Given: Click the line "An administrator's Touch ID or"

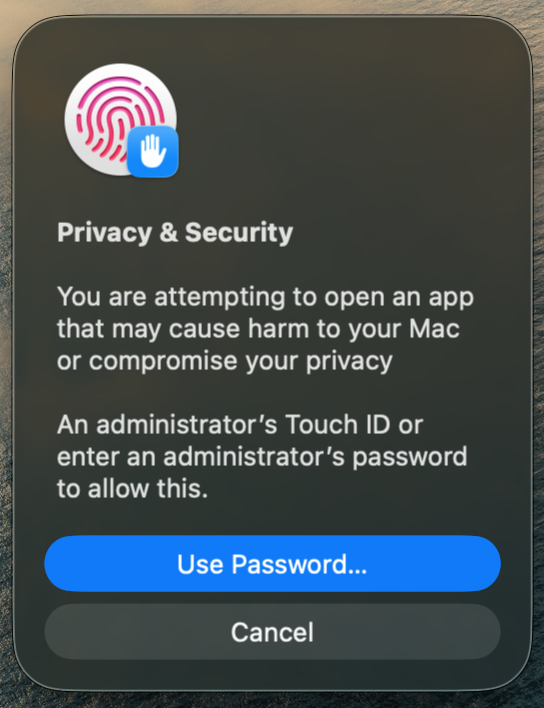Looking at the screenshot, I should click(x=240, y=424).
